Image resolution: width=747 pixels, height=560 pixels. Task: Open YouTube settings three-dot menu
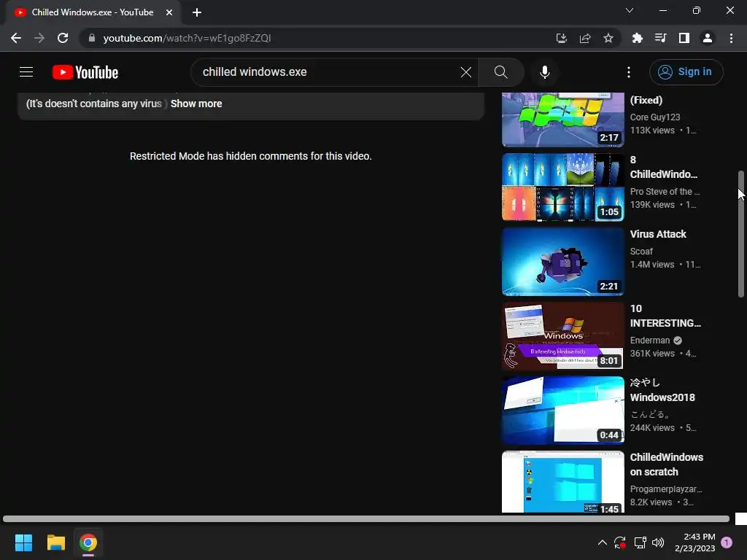[x=629, y=72]
